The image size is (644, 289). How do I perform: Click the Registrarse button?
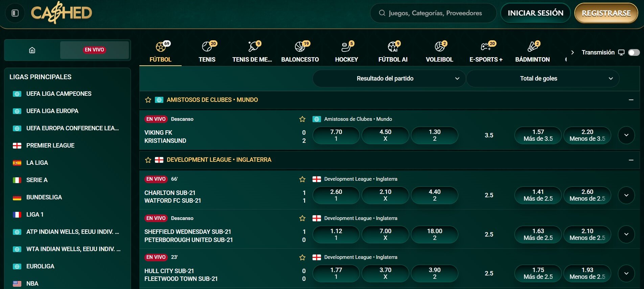click(606, 13)
